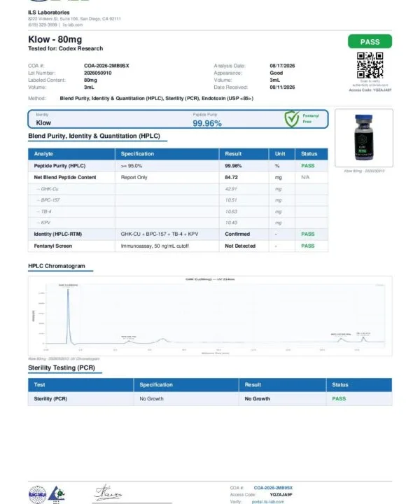
Task: Click the Klow - 80mg title
Action: [x=55, y=39]
